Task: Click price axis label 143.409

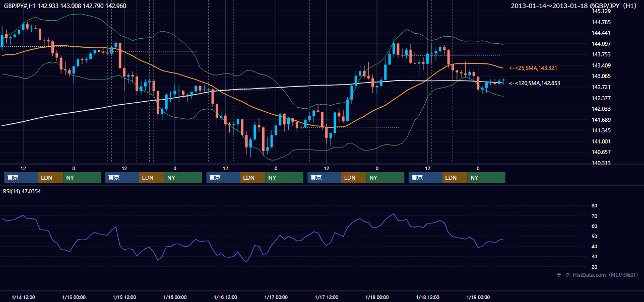Action: (601, 65)
